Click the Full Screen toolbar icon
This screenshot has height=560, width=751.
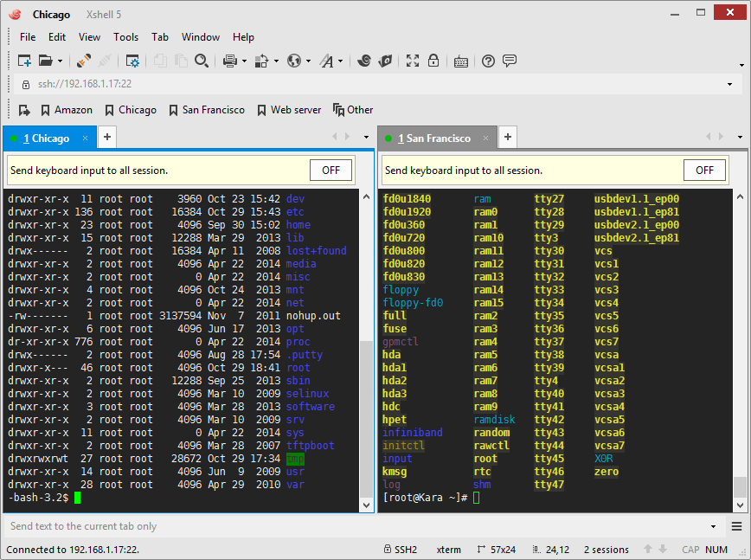[x=413, y=61]
